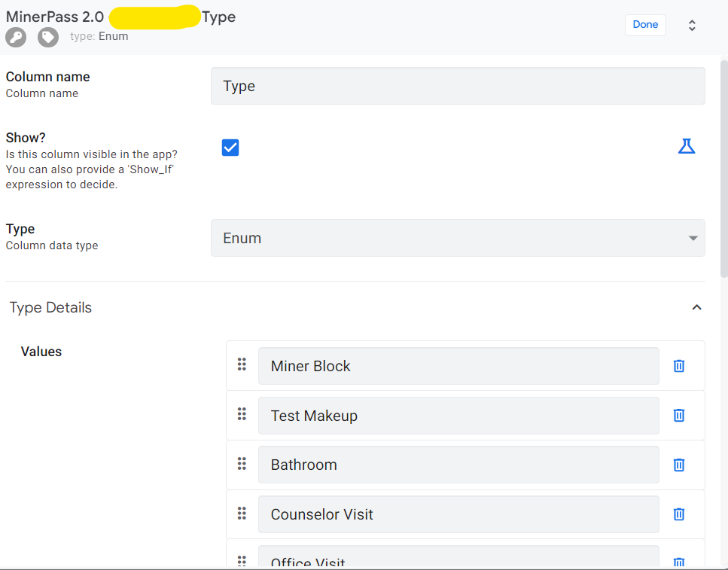Screen dimensions: 728x570
Task: Delete the Counselor Visit value
Action: [678, 514]
